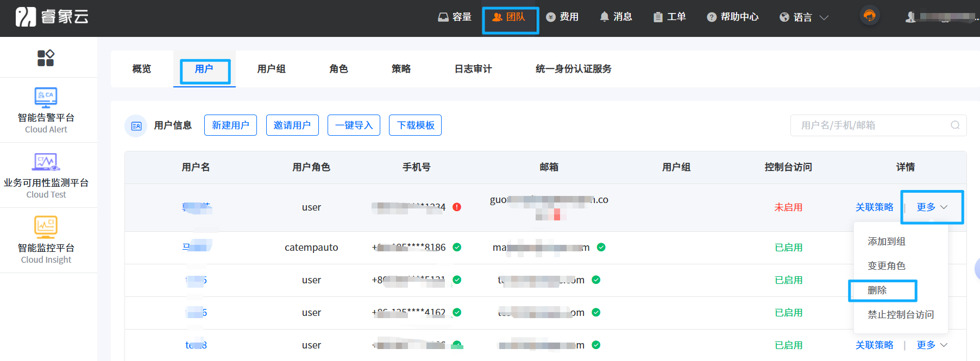Open 智能监控平台 Cloud Insight icon

tap(46, 227)
